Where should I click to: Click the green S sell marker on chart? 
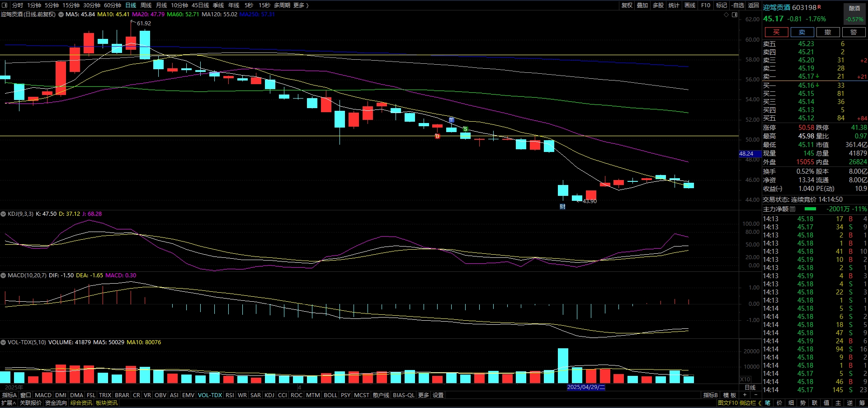point(465,129)
